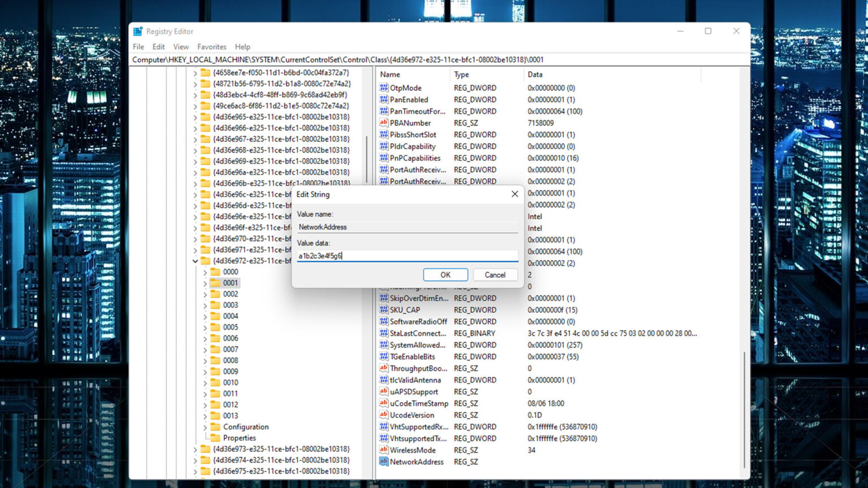Click inside the Value data field
The height and width of the screenshot is (488, 868).
pos(407,255)
